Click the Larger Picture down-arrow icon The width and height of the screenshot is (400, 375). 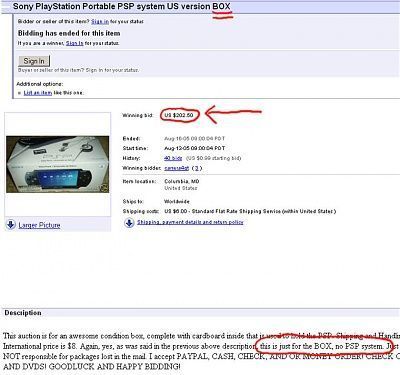(10, 225)
